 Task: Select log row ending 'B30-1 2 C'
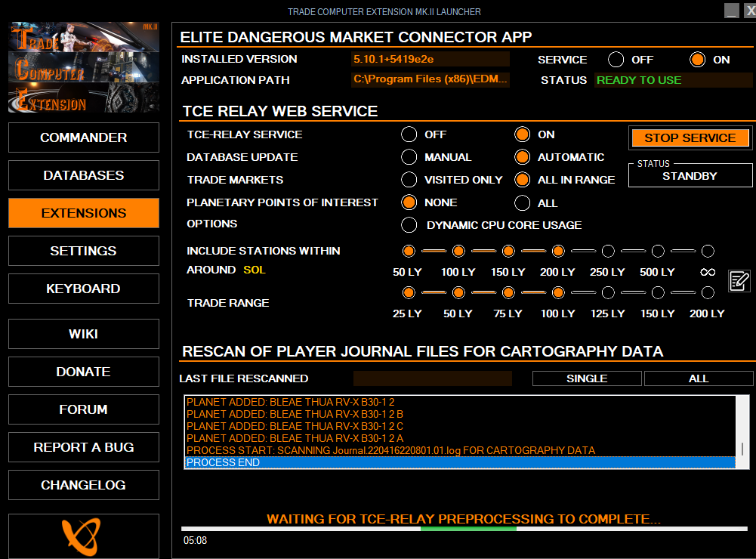click(461, 426)
